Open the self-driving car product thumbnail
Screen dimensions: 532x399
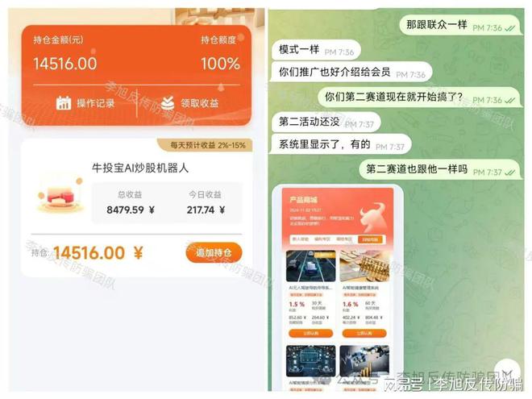point(311,266)
